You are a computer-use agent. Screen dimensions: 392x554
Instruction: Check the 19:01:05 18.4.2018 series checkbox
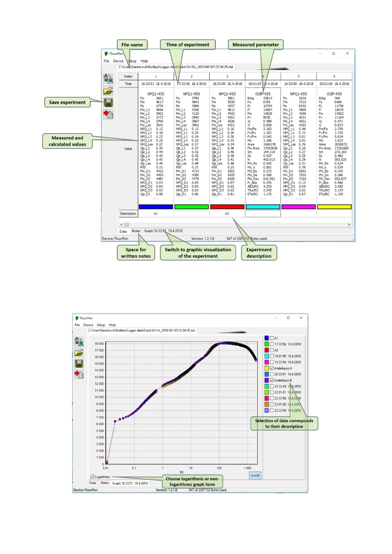272,356
